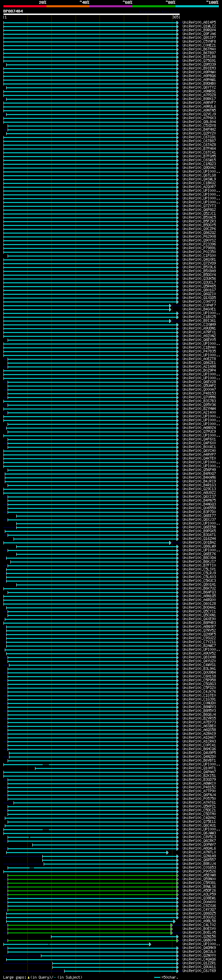Screen dimensions: 222x980
Task: Click the alignment bar for UniRef100_C6JT69
Action: click(121, 971)
